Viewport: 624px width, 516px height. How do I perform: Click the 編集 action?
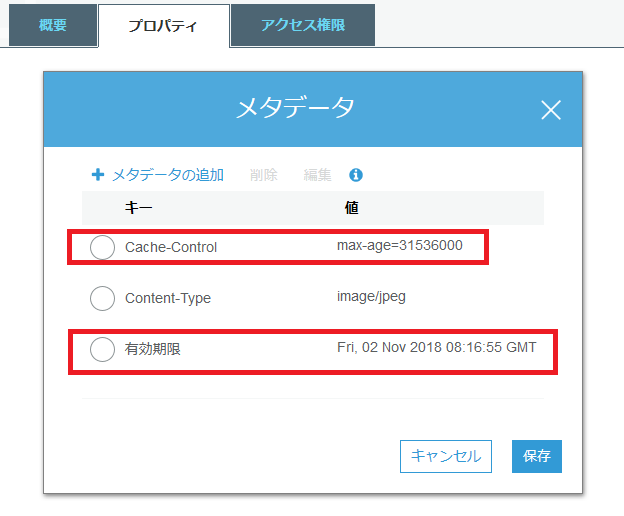(317, 175)
